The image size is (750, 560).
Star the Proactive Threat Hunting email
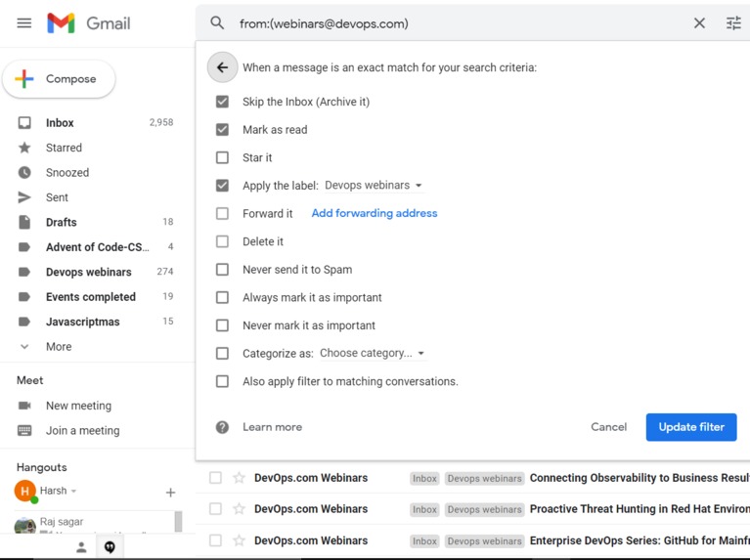240,509
